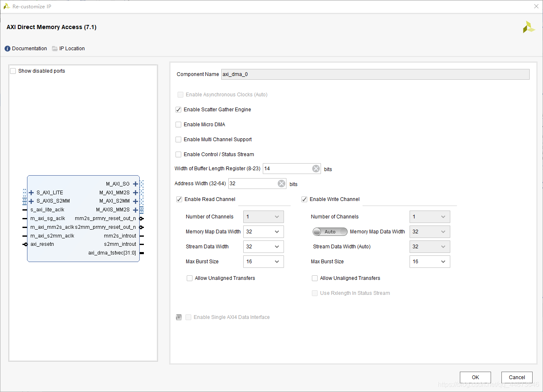Select the axi_dma_tstvec[31:0] port label
The height and width of the screenshot is (392, 543).
point(112,253)
